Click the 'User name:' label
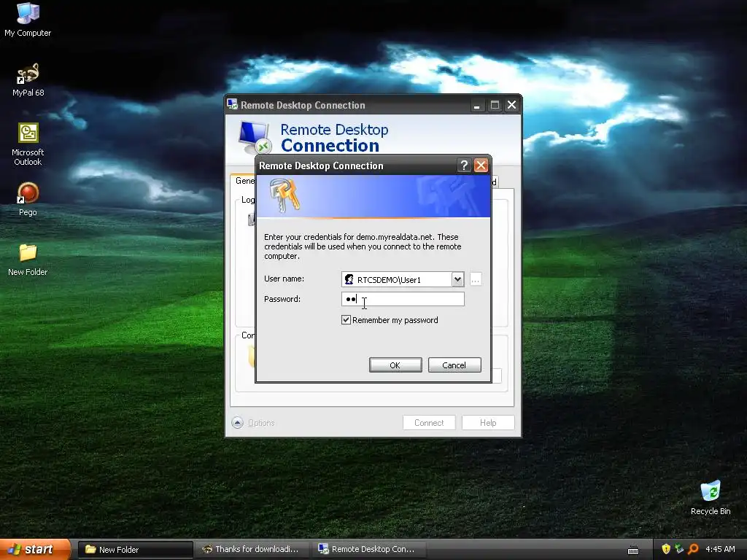Viewport: 747px width, 560px height. pyautogui.click(x=284, y=279)
